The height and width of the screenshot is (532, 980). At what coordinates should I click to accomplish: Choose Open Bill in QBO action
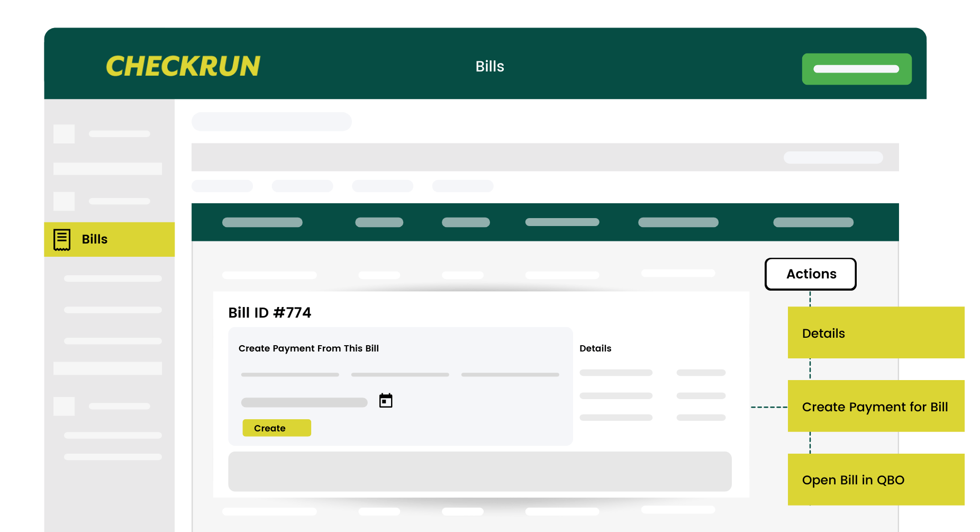[x=853, y=480]
